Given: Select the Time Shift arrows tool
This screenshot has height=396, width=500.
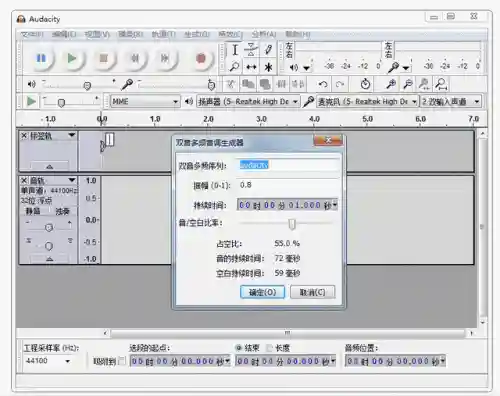Looking at the screenshot, I should (x=251, y=67).
